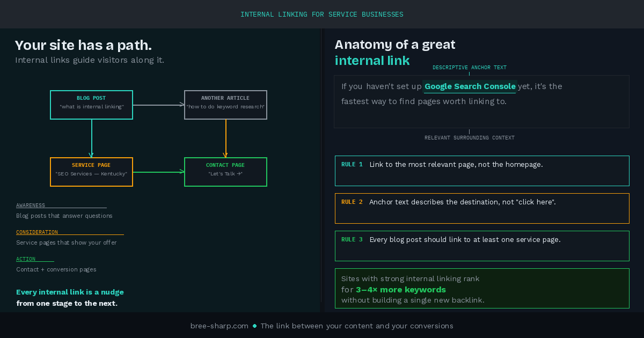Click the green arrow between SERVICE PAGE and CONTACT PAGE
Image resolution: width=644 pixels, height=338 pixels.
[x=158, y=172]
